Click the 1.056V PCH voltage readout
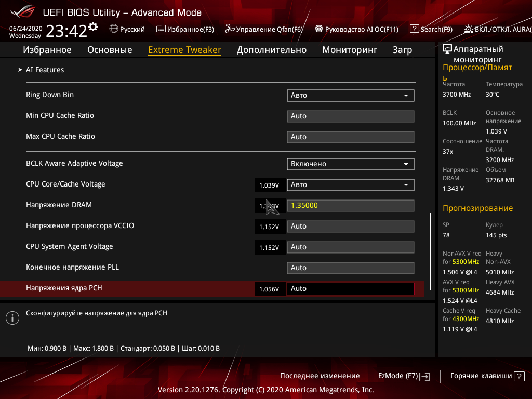Screen dimensions: 532x399 coord(270,289)
